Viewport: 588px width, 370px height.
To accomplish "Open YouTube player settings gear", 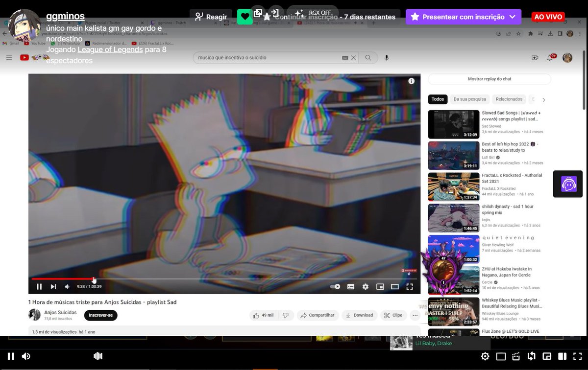I will (x=366, y=286).
